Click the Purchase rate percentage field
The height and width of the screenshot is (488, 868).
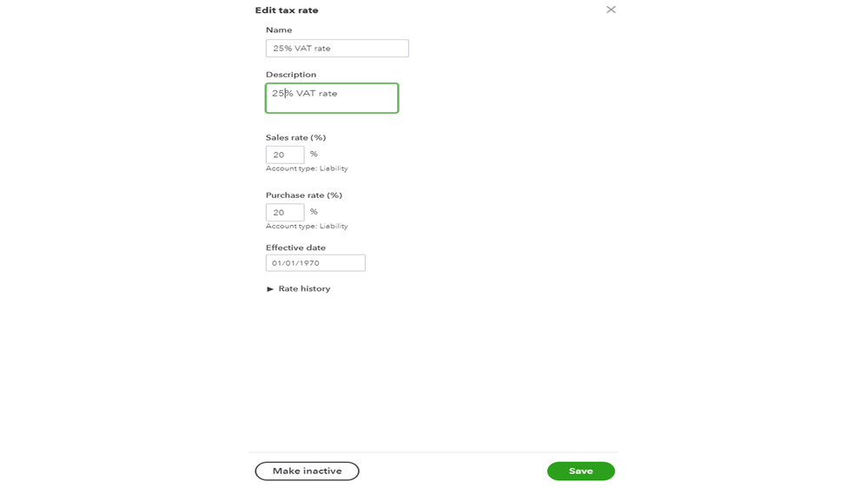[x=284, y=212]
